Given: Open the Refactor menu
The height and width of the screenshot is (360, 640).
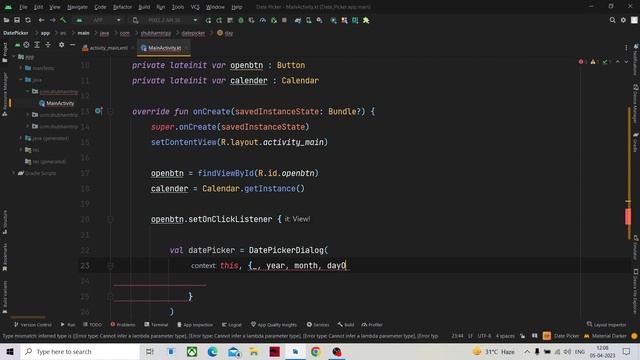Looking at the screenshot, I should (x=122, y=7).
